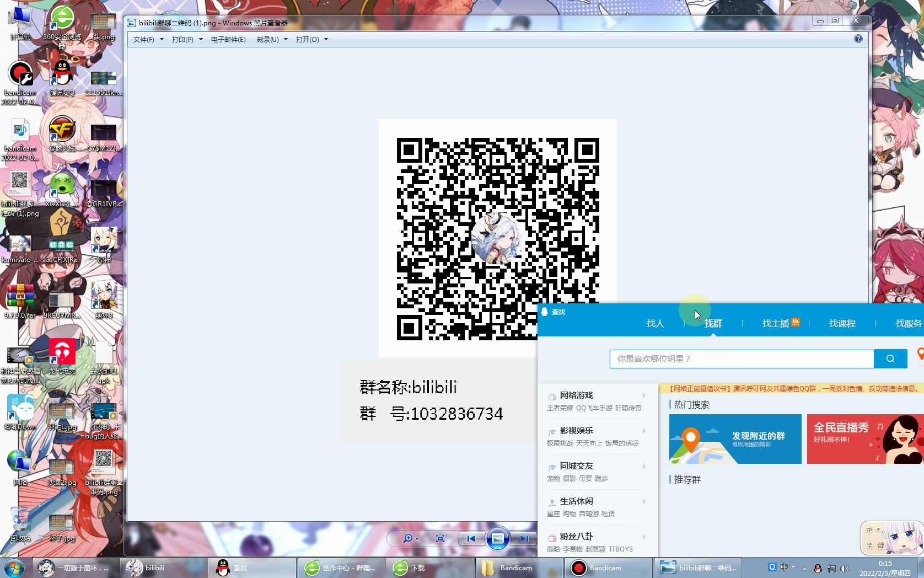The height and width of the screenshot is (578, 924).
Task: Go to the previous photo
Action: [x=471, y=538]
